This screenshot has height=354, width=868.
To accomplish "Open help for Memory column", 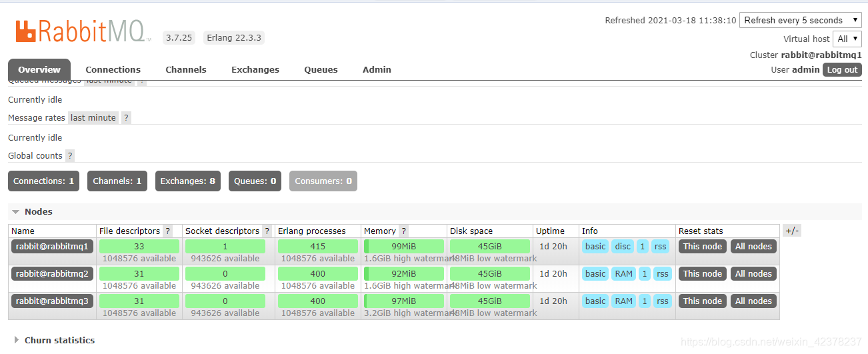I will coord(404,231).
